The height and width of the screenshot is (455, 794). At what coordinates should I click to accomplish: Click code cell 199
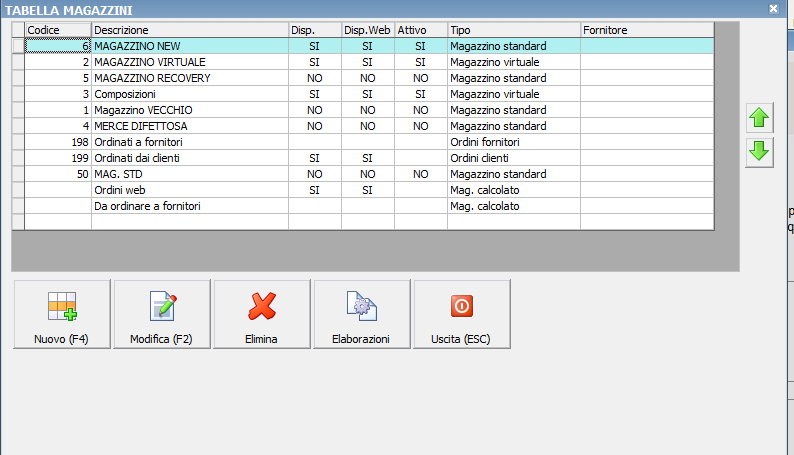58,158
